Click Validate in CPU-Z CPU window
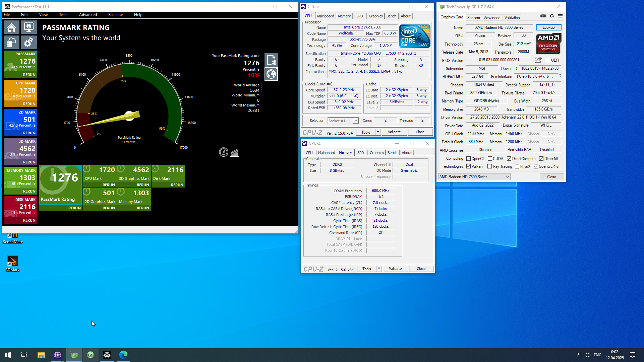This screenshot has height=362, width=644. pos(394,132)
